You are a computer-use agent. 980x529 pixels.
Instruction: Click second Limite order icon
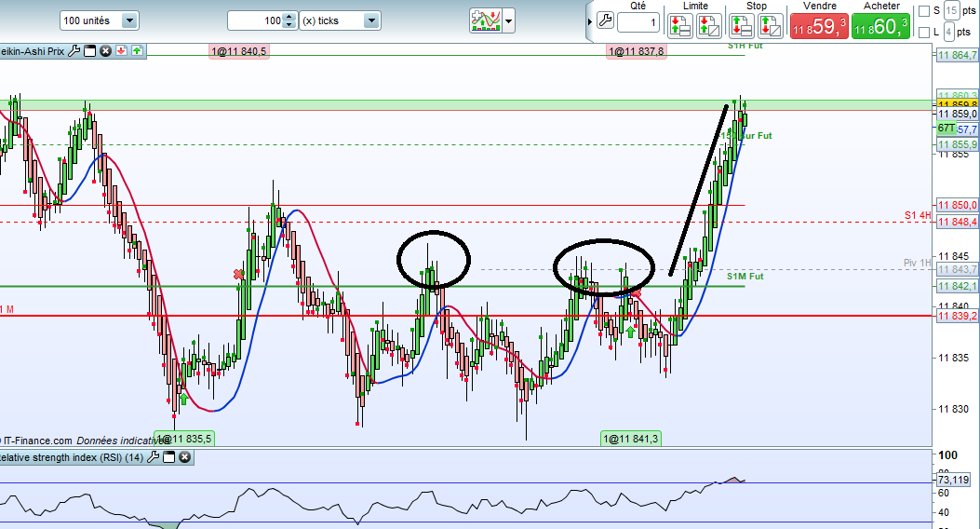(709, 26)
